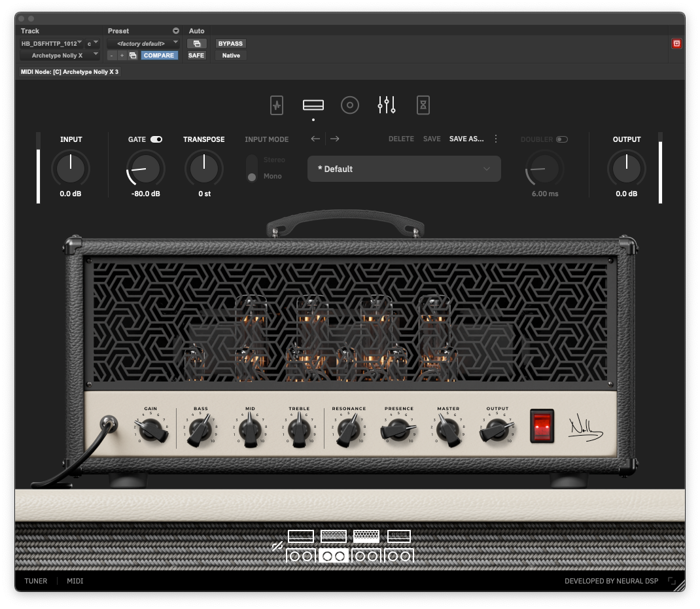Flip the red amp power switch
This screenshot has width=700, height=609.
tap(542, 425)
